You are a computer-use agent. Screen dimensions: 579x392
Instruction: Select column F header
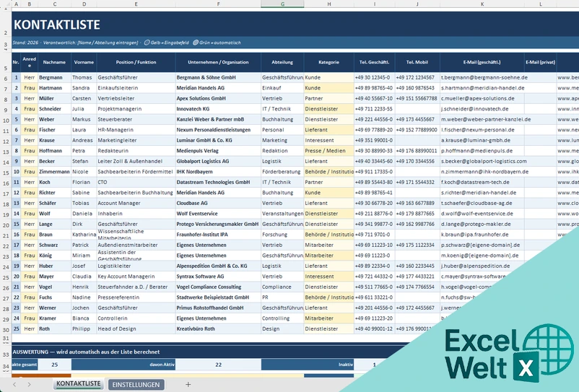point(218,4)
